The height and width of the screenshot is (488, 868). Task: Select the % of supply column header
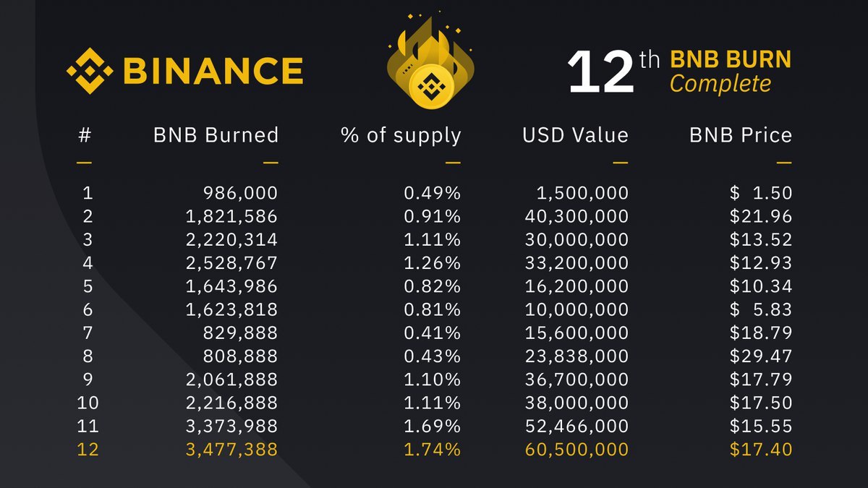(401, 135)
